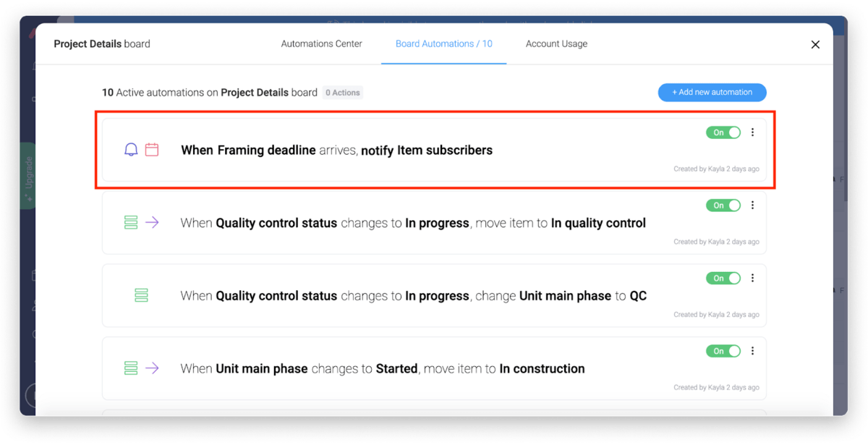Click the purple arrow icon on the fourth automation
The height and width of the screenshot is (445, 868).
(153, 368)
